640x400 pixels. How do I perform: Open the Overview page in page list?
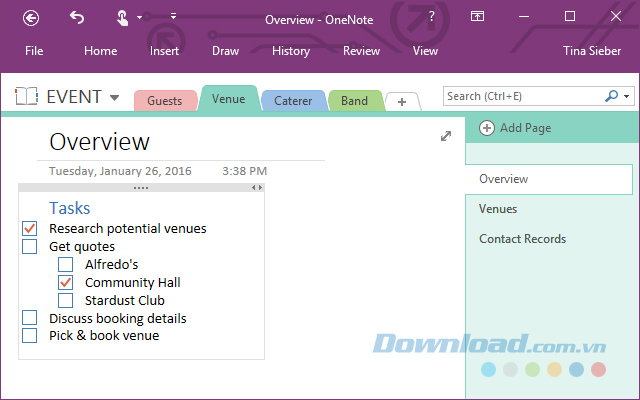point(549,179)
